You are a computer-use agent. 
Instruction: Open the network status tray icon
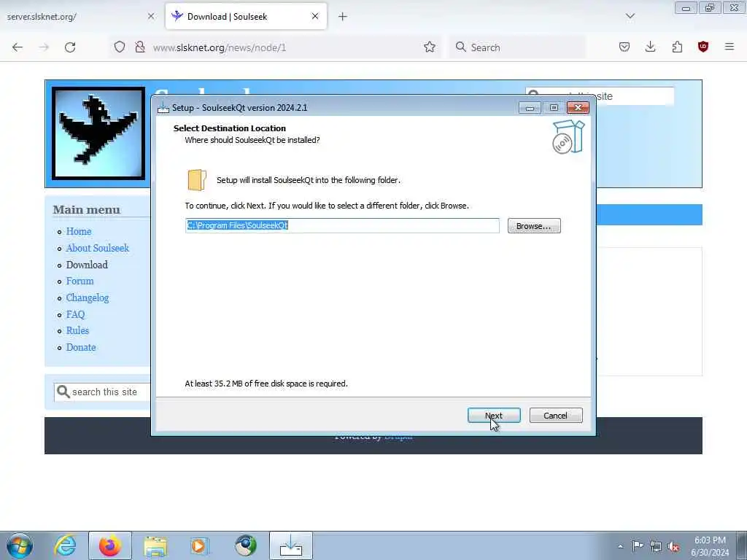coord(656,546)
